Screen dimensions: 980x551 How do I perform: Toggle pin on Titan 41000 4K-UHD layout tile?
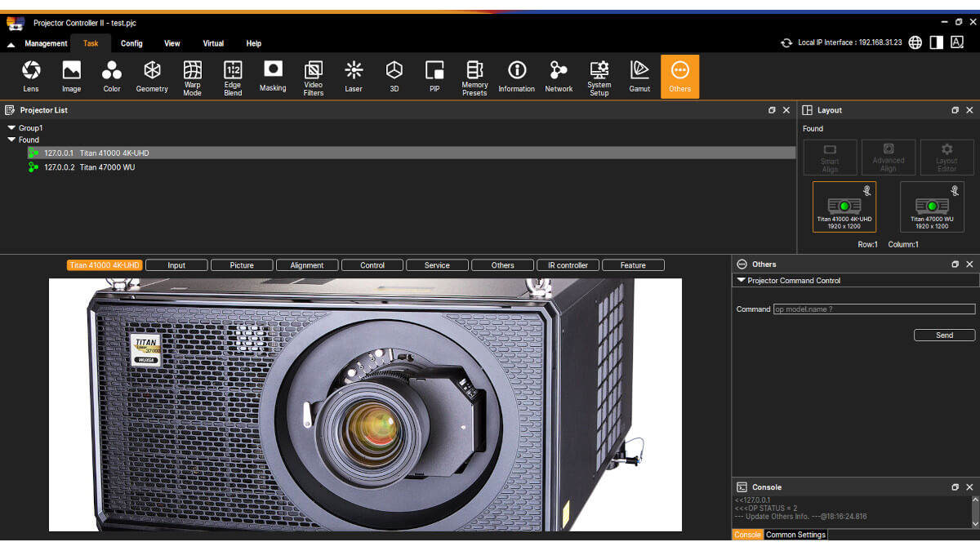tap(867, 190)
